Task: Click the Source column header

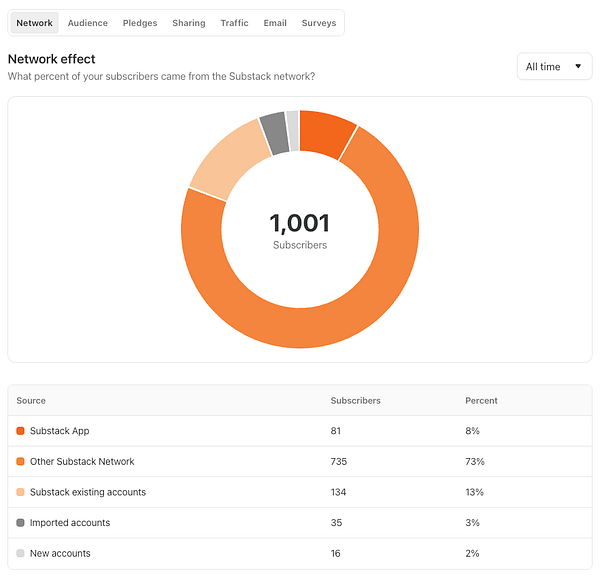Action: (x=31, y=401)
